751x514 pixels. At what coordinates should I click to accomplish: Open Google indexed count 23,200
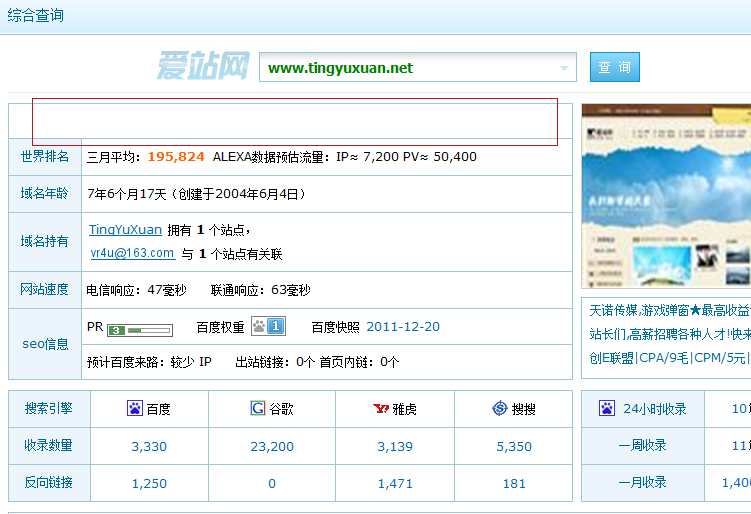272,446
